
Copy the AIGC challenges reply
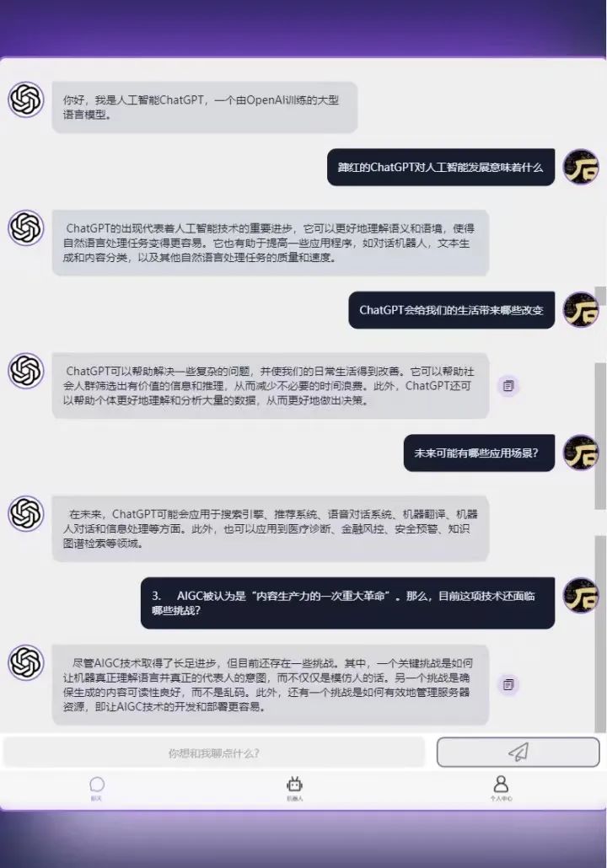tap(508, 685)
